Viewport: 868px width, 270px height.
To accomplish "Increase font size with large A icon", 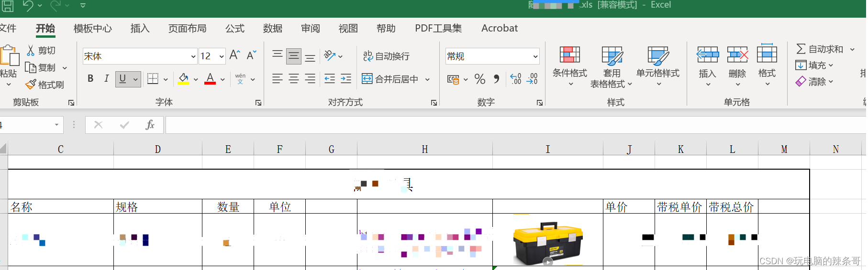I will [234, 55].
